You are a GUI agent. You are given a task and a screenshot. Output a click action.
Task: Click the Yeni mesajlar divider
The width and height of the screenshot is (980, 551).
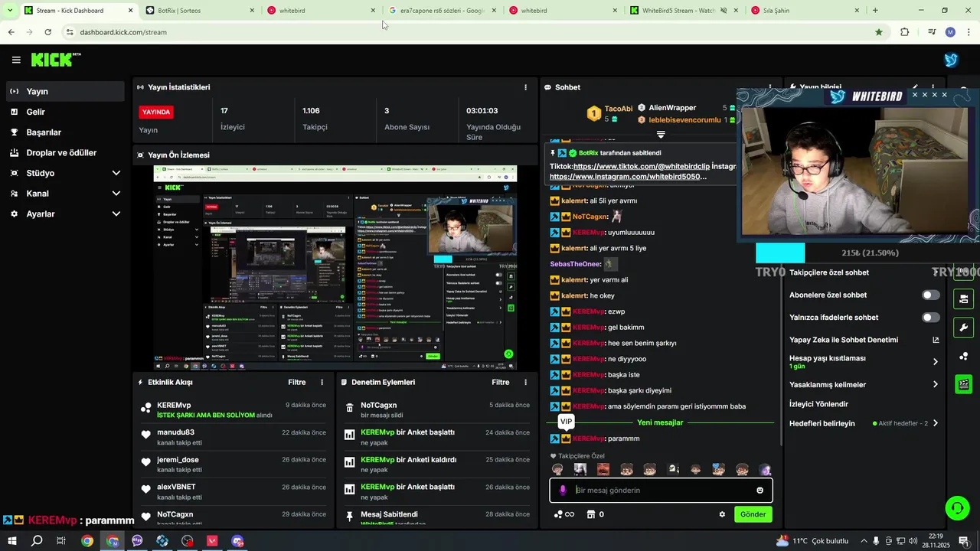(x=660, y=422)
